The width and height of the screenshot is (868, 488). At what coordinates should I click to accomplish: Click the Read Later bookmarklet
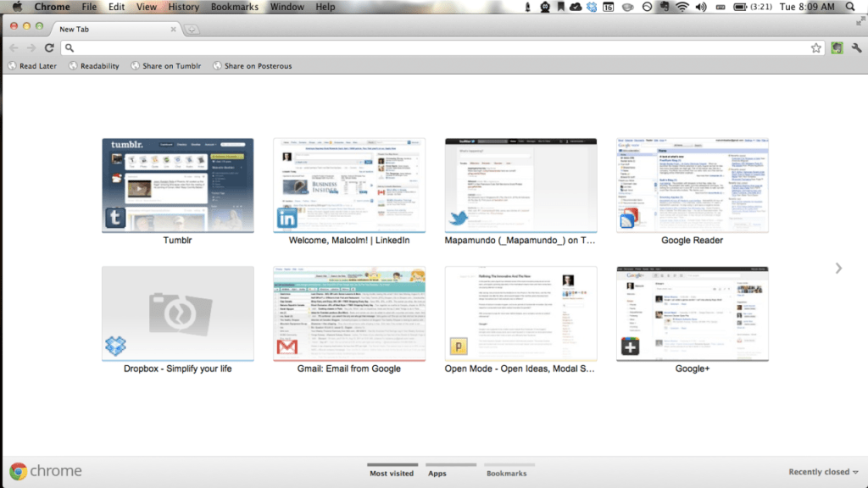(32, 66)
